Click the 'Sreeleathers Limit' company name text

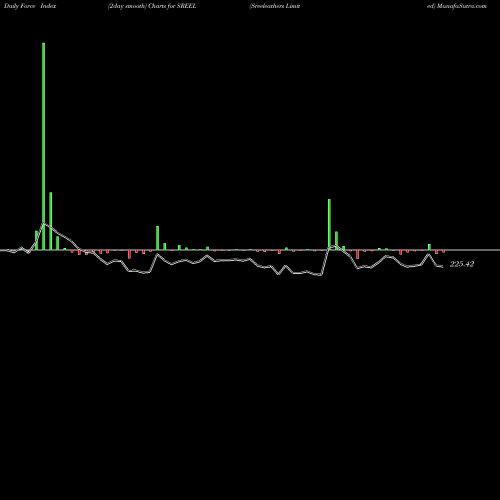pos(275,6)
